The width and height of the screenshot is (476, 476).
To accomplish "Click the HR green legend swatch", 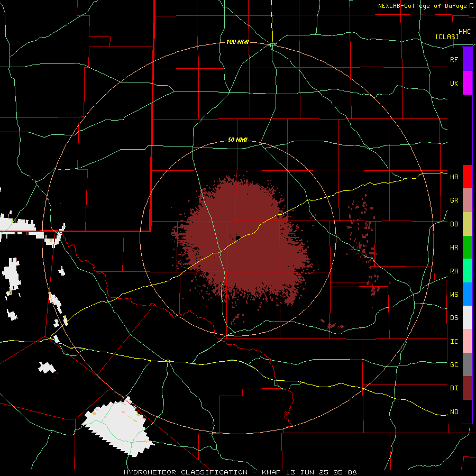I will click(x=467, y=248).
